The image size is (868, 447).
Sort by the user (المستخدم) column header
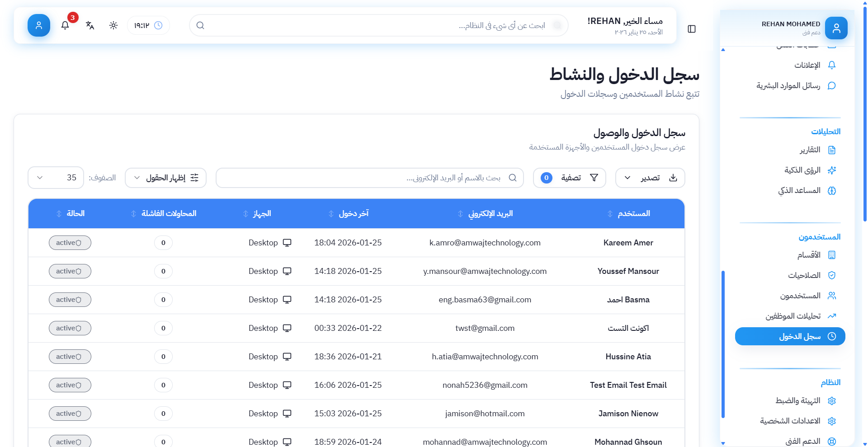pos(633,213)
